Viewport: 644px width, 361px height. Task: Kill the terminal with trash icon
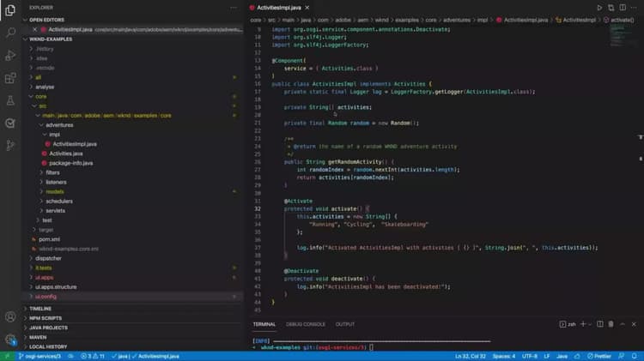[611, 324]
